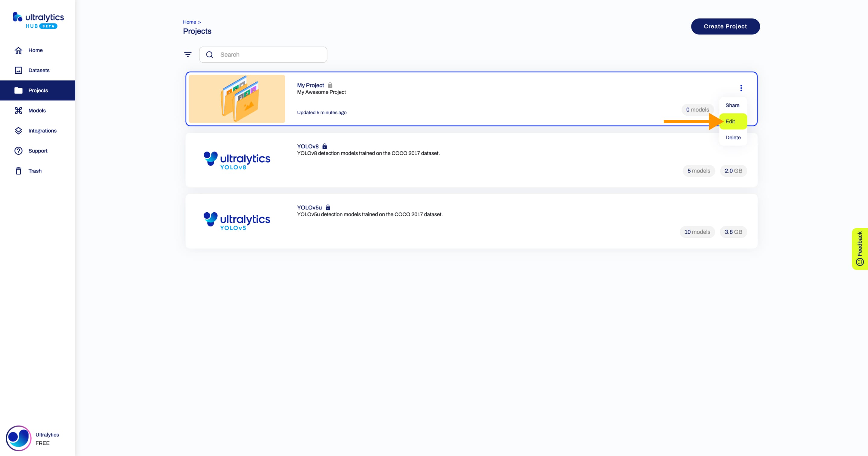Click the Home breadcrumb link

tap(190, 22)
